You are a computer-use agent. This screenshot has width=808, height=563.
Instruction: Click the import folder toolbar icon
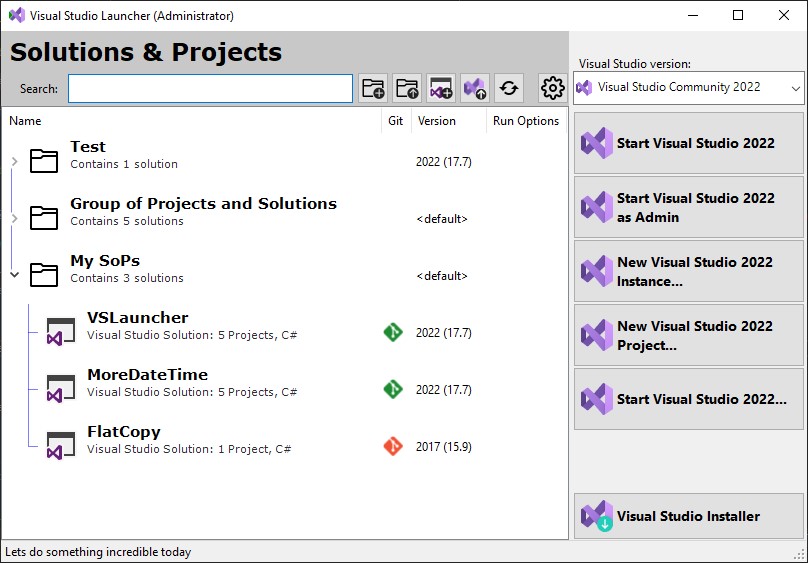(407, 88)
